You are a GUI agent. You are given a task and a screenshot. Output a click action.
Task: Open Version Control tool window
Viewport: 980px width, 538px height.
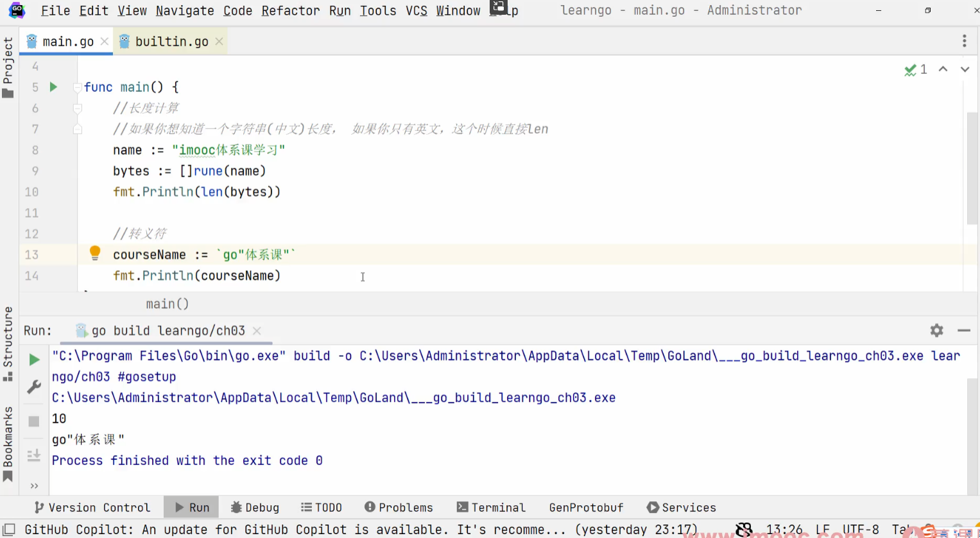click(x=92, y=507)
